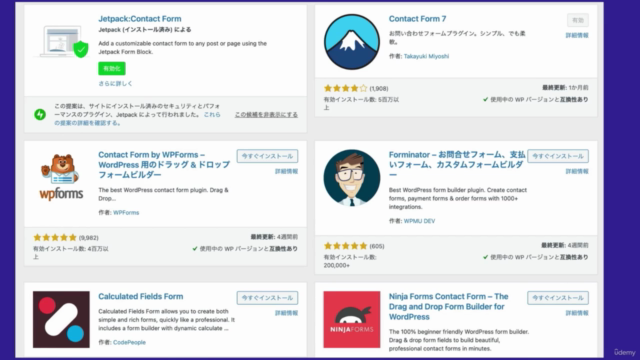Activate Jetpack Contact Form with green 有効化 button
640x360 pixels.
pyautogui.click(x=112, y=69)
